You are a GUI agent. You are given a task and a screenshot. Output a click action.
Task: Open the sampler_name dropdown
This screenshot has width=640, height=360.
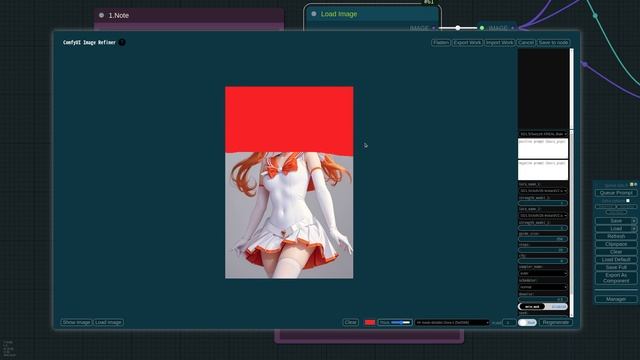[x=543, y=273]
